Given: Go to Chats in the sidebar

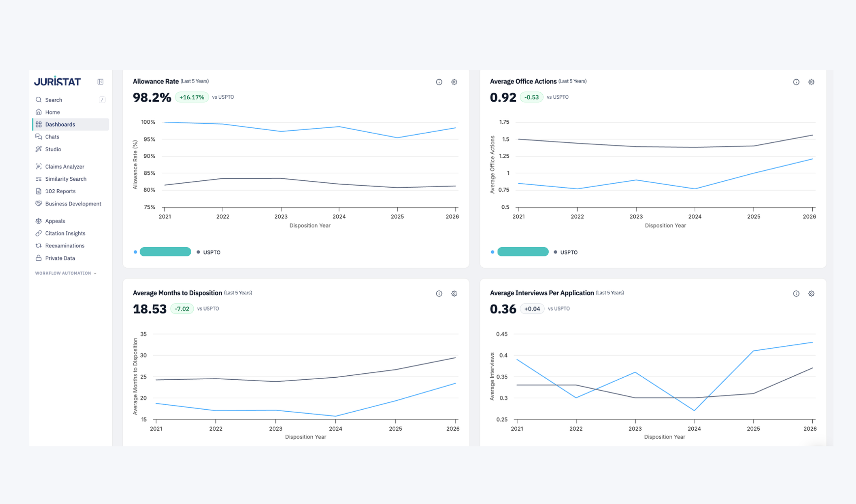Looking at the screenshot, I should (70, 137).
